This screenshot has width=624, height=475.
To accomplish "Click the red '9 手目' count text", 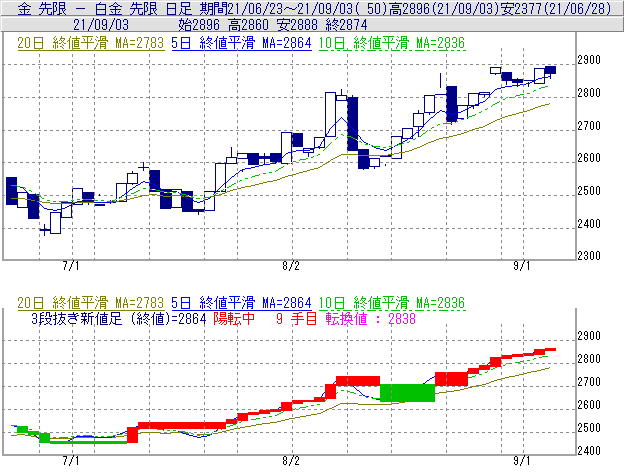I will 296,319.
